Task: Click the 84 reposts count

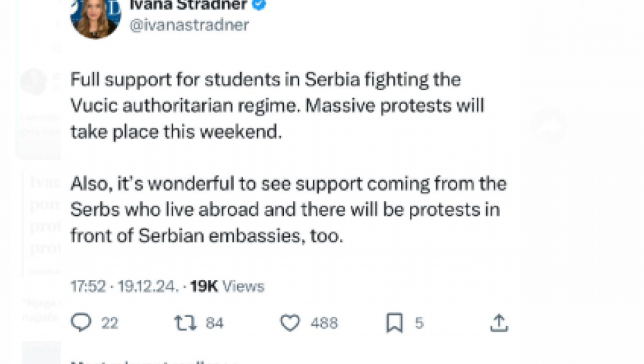Action: [x=215, y=323]
